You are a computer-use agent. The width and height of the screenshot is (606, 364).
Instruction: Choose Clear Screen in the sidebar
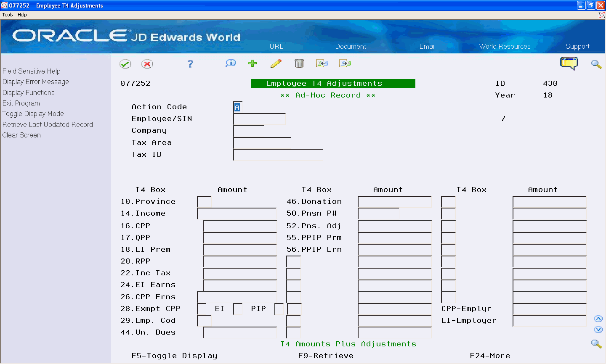click(x=21, y=135)
